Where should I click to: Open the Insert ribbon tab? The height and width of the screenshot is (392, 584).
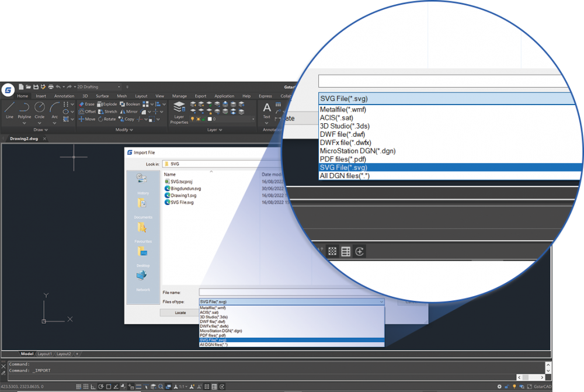point(41,96)
